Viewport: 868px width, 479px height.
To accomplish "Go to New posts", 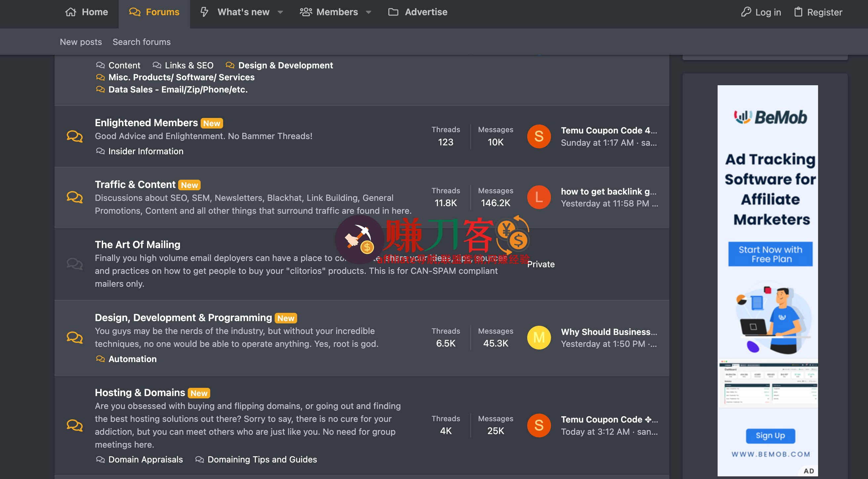I will [x=81, y=42].
